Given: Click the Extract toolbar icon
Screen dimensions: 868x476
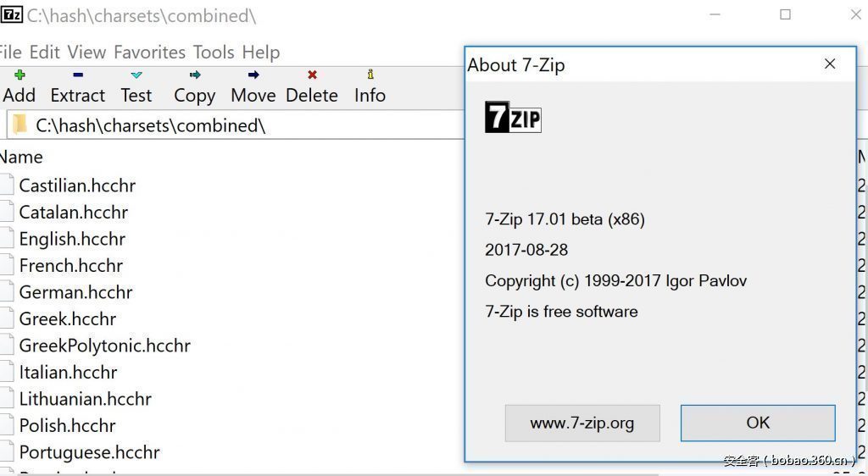Looking at the screenshot, I should (77, 76).
